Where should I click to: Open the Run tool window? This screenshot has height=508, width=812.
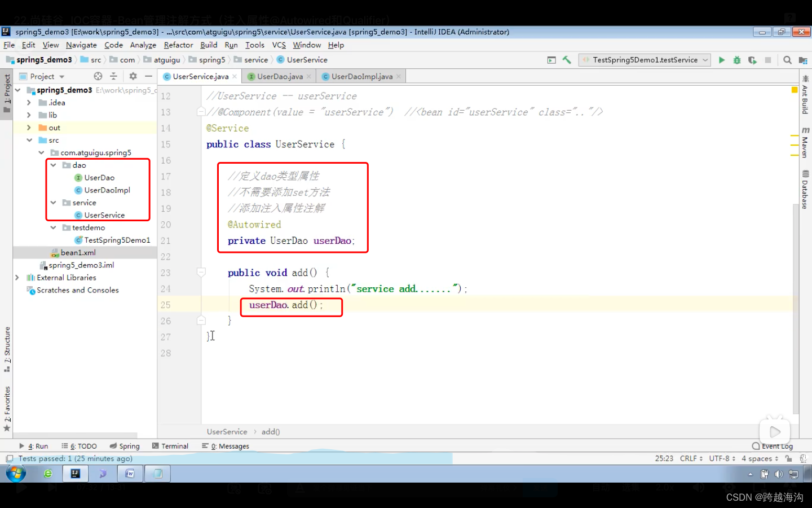(x=34, y=446)
